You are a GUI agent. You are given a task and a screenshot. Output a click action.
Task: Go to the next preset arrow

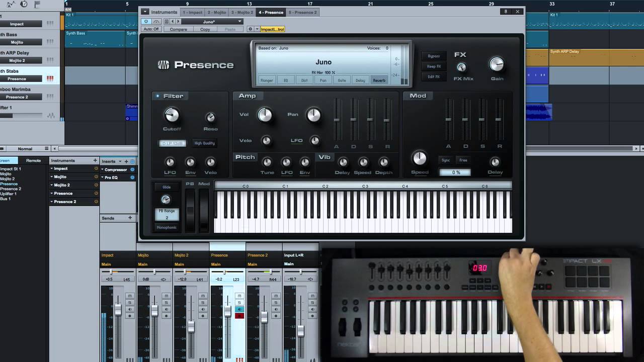178,22
